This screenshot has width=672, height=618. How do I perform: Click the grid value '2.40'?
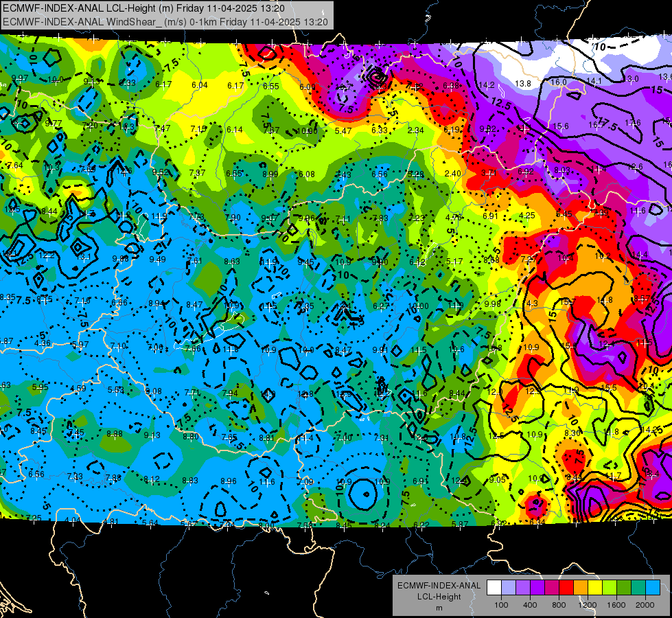(453, 173)
